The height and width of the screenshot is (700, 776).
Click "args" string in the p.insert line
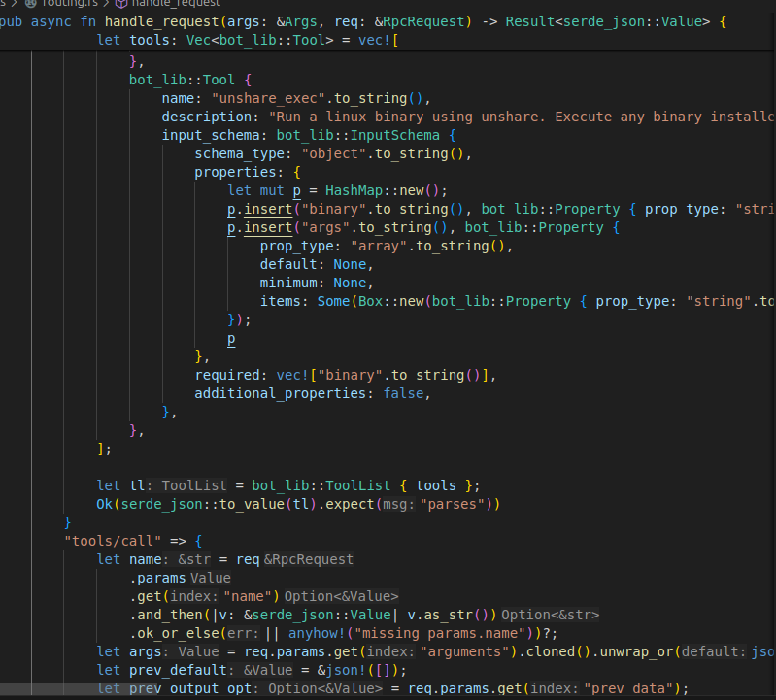pyautogui.click(x=325, y=227)
